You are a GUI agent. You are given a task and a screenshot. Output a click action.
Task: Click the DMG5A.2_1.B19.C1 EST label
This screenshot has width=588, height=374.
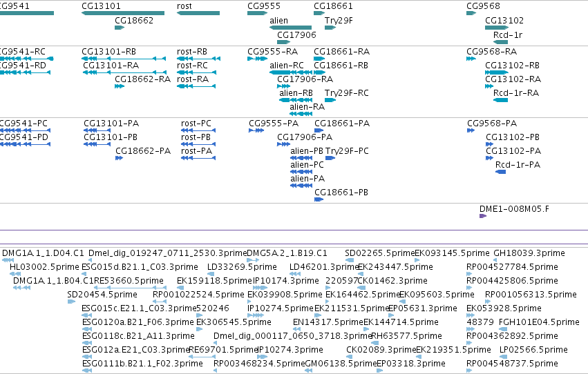click(287, 253)
